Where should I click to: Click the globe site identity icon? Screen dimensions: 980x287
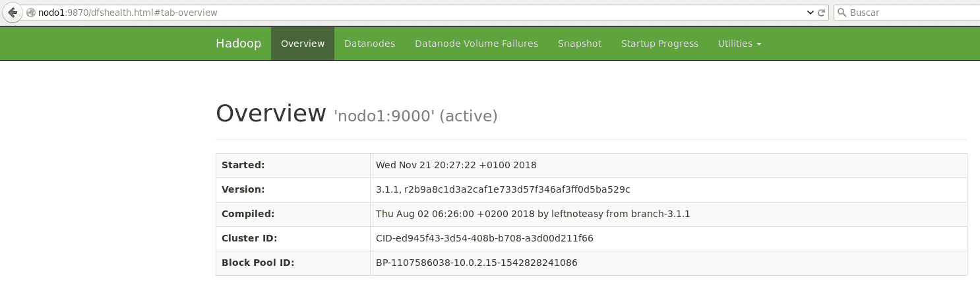click(x=30, y=13)
